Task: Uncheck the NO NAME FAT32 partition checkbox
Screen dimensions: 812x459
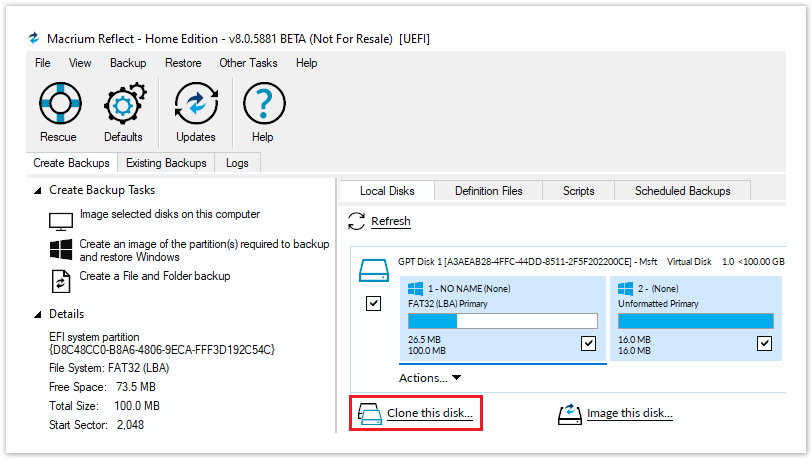Action: point(588,344)
